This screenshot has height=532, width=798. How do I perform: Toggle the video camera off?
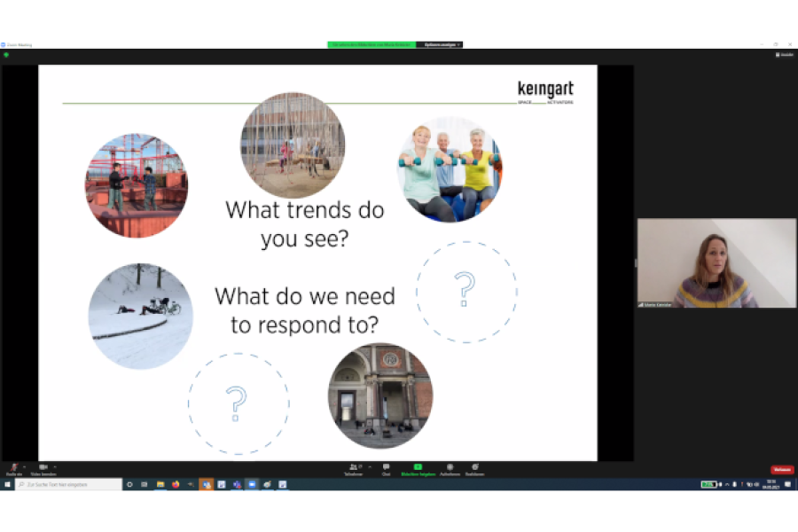pyautogui.click(x=43, y=469)
